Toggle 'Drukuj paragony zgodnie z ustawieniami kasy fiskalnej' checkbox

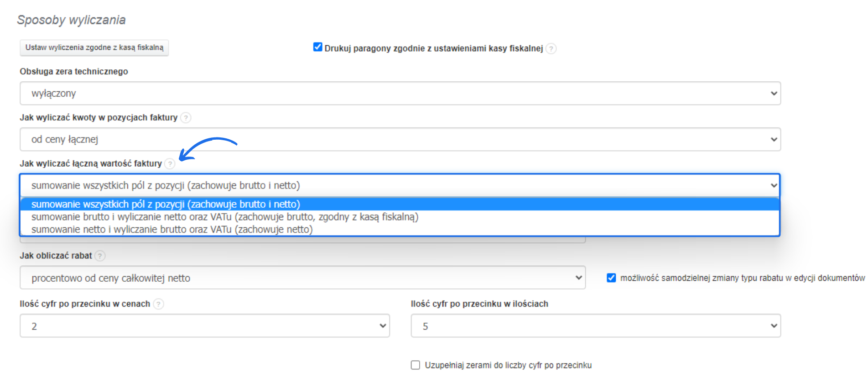click(318, 47)
